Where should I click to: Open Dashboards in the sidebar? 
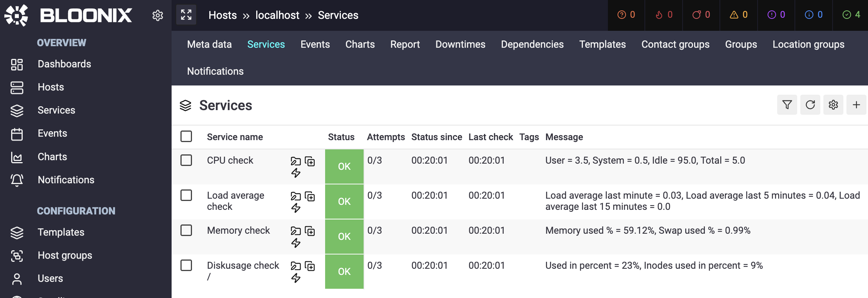click(64, 64)
